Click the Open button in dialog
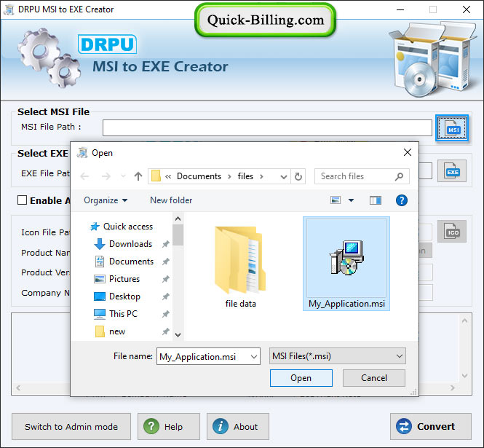Image resolution: width=484 pixels, height=448 pixels. click(x=301, y=378)
